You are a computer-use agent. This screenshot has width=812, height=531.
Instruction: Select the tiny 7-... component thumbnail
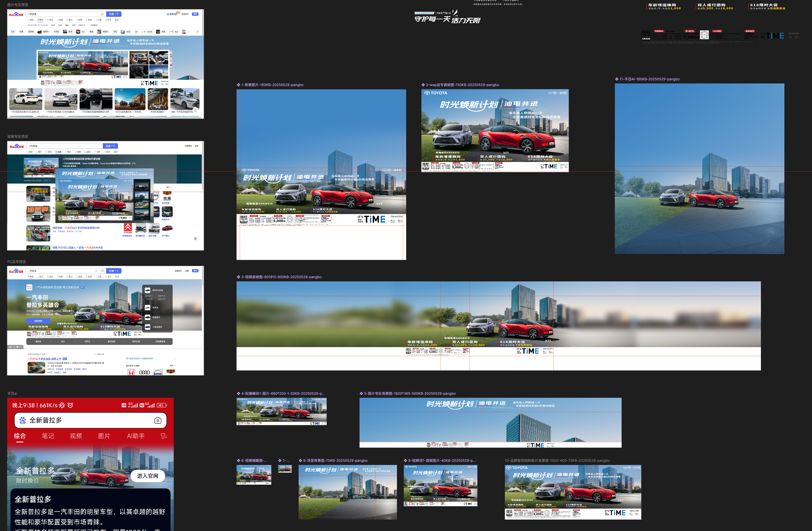[x=285, y=469]
